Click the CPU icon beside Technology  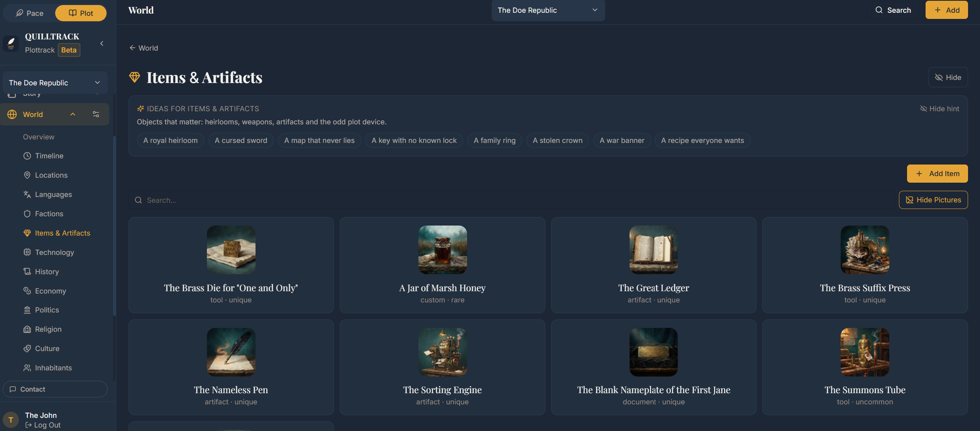pos(27,252)
